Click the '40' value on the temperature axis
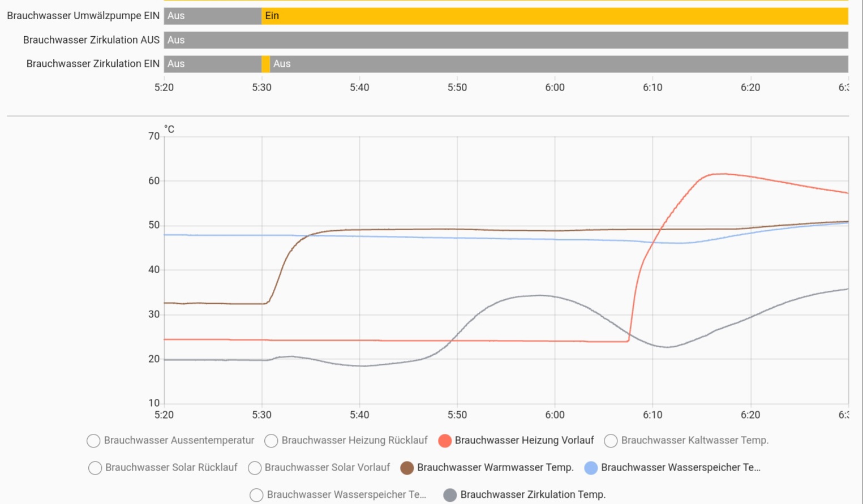 [154, 270]
